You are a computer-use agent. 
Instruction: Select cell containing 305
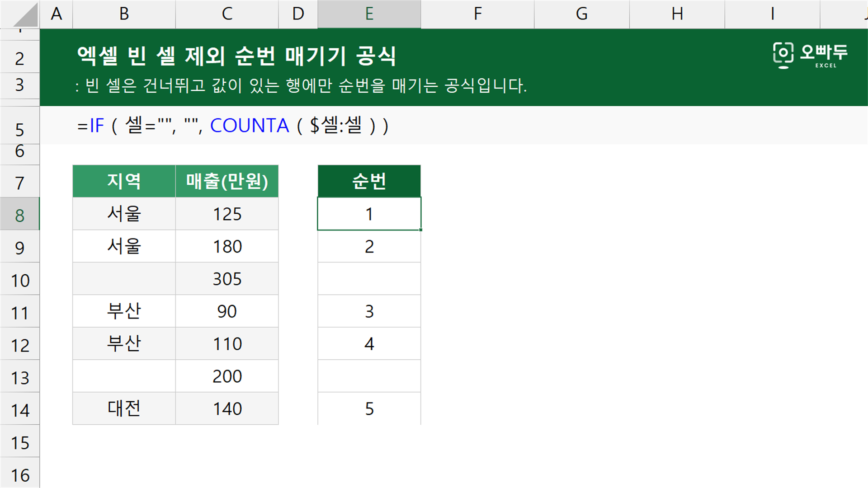click(227, 279)
